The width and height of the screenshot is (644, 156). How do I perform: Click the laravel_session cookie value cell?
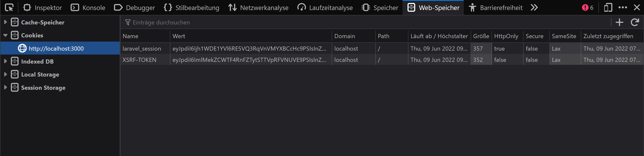pos(251,49)
